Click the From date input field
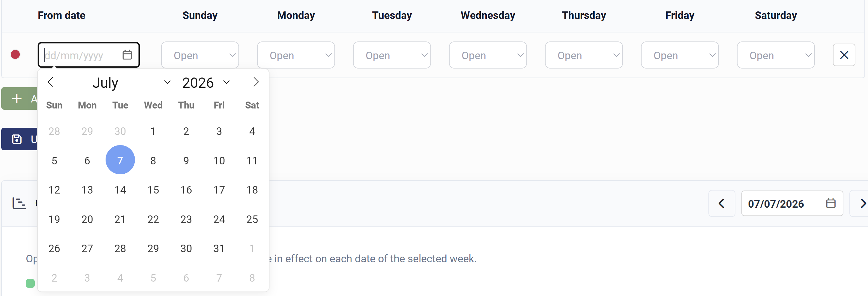The image size is (868, 296). coord(88,55)
